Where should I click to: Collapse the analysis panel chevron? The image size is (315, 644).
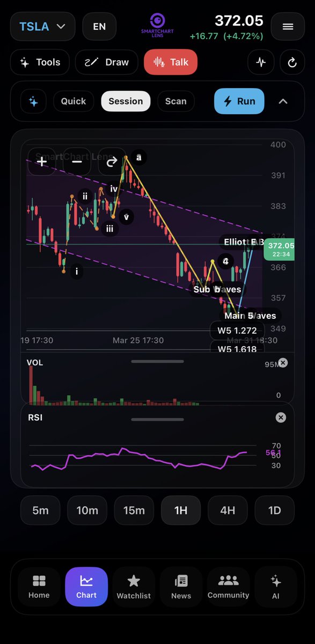(283, 101)
